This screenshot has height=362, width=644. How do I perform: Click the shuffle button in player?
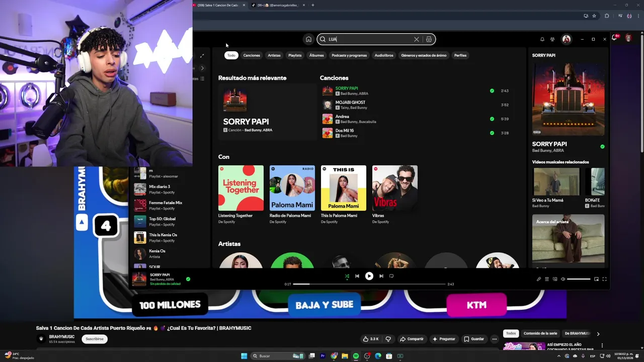tap(347, 276)
